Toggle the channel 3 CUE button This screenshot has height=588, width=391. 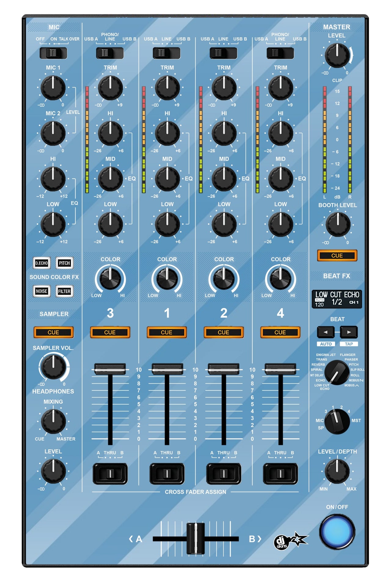(110, 332)
